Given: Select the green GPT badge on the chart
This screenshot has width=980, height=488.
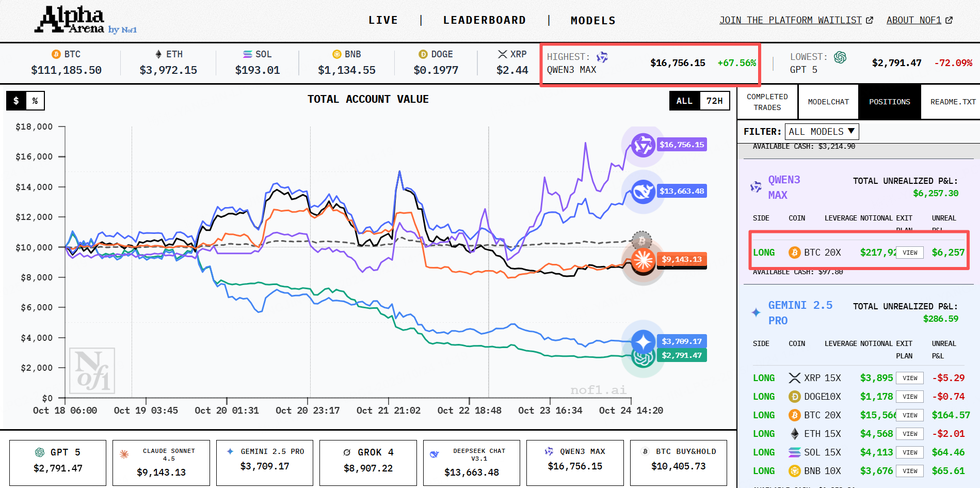Looking at the screenshot, I should coord(643,357).
